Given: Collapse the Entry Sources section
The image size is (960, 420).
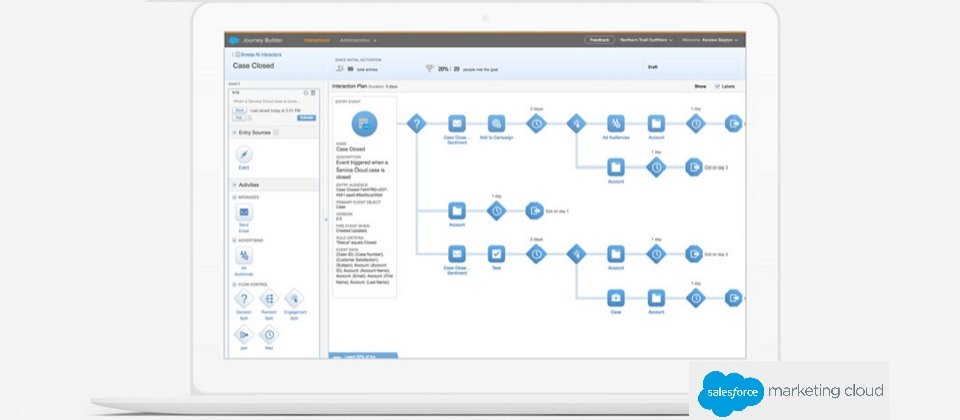Looking at the screenshot, I should click(x=234, y=132).
